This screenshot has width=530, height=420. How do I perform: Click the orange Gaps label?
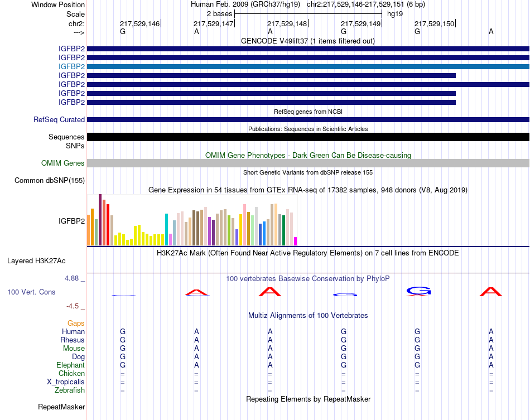76,324
